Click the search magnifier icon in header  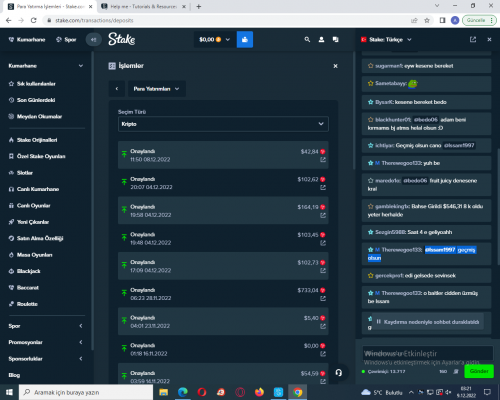point(307,39)
